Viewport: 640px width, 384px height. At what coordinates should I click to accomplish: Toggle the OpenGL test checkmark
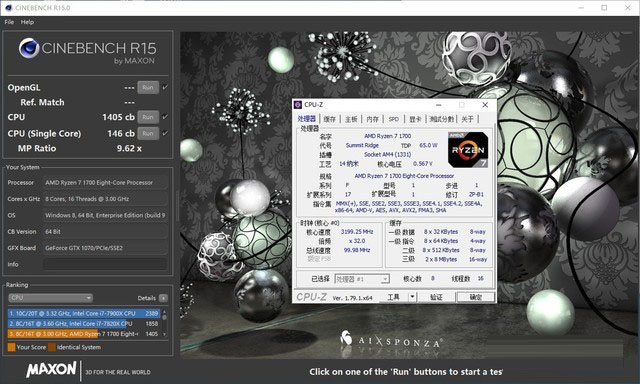point(165,87)
